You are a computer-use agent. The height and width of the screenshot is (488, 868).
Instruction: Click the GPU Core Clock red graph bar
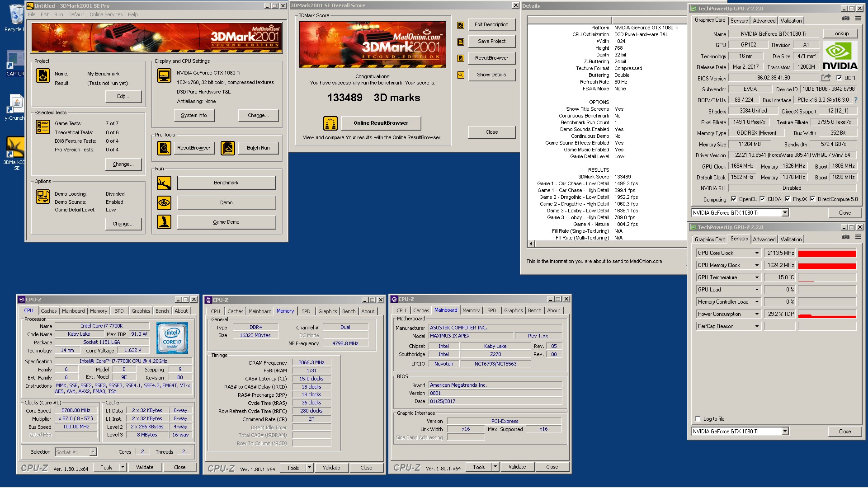tap(827, 253)
